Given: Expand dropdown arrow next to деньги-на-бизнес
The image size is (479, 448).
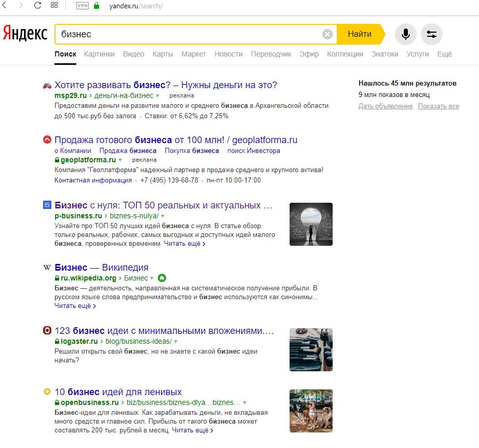Looking at the screenshot, I should click(x=157, y=96).
